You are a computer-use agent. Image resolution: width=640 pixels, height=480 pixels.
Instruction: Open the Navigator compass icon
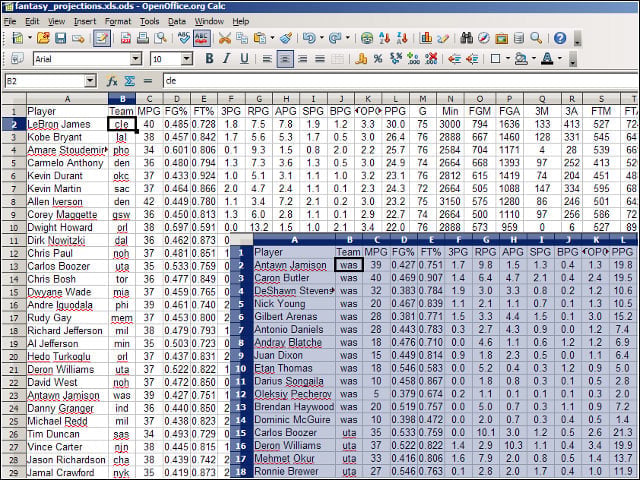[x=484, y=38]
